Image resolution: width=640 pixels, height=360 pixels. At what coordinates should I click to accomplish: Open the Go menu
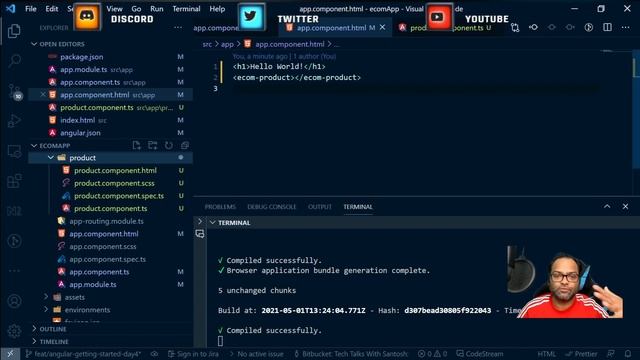(x=136, y=9)
